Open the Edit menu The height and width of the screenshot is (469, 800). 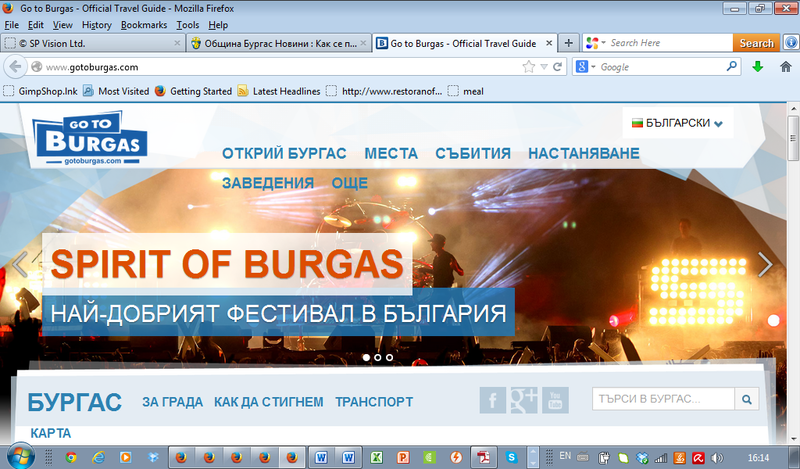(x=36, y=25)
